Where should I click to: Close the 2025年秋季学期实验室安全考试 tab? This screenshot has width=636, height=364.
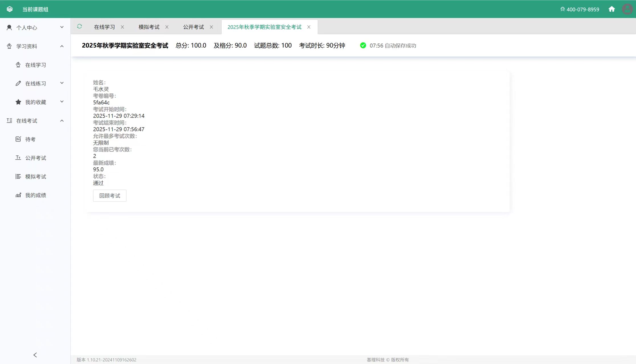[309, 27]
